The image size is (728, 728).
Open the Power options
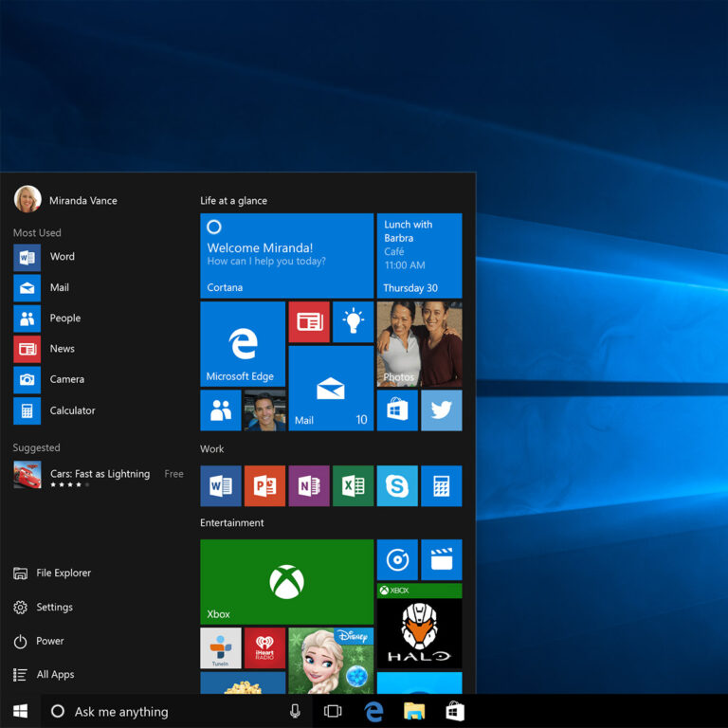[39, 641]
